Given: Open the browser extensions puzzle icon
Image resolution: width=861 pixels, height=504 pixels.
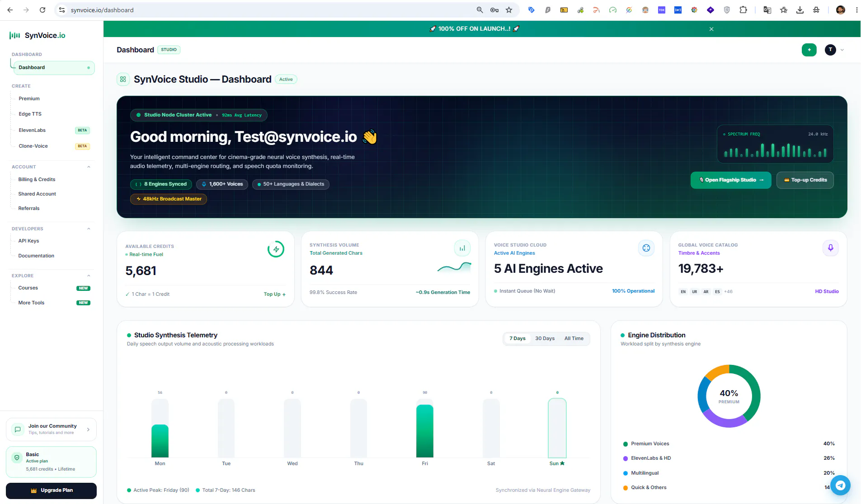Looking at the screenshot, I should [743, 10].
